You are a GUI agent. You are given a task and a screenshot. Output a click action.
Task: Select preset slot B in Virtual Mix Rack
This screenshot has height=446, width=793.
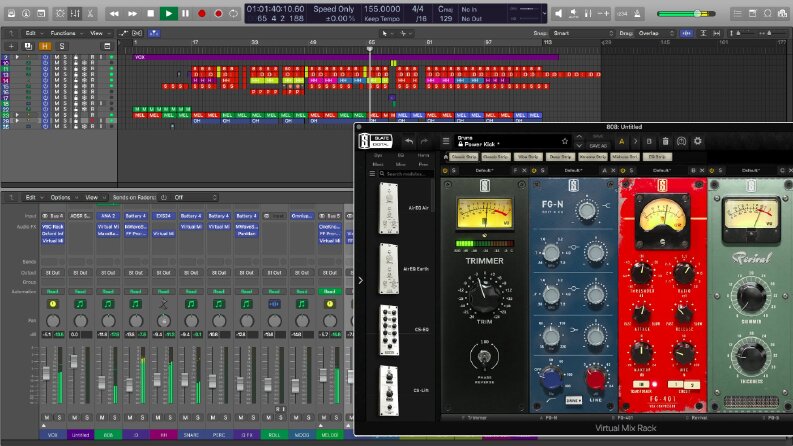click(649, 142)
